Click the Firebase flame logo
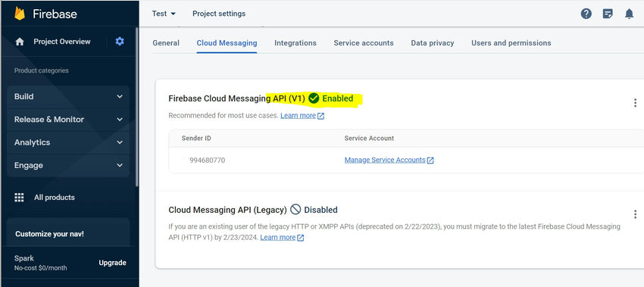The width and height of the screenshot is (644, 287). [x=20, y=14]
